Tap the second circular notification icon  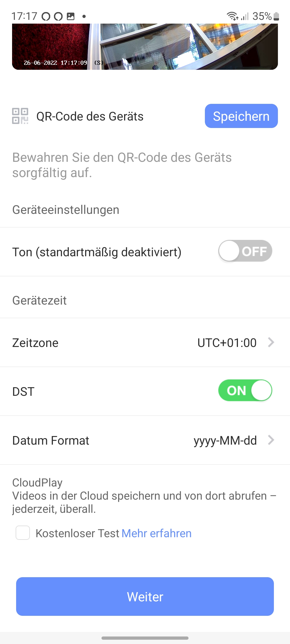click(x=58, y=16)
